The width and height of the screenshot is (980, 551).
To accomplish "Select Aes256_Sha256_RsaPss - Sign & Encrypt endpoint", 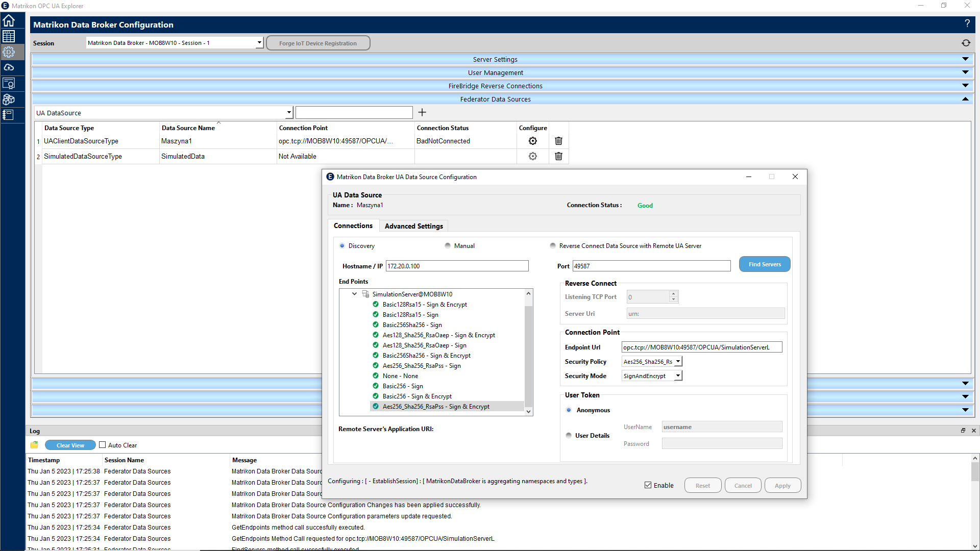I will [x=436, y=407].
